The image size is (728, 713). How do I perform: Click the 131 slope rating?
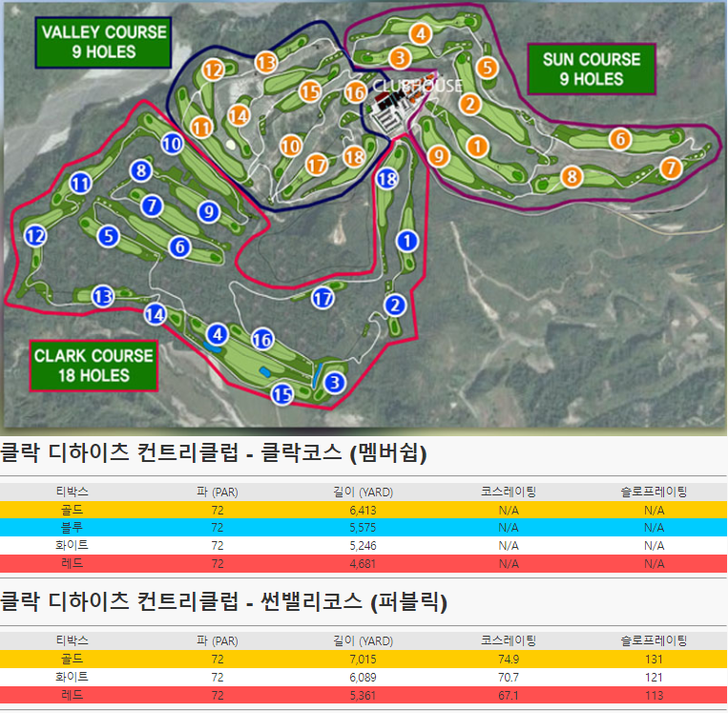pyautogui.click(x=654, y=660)
